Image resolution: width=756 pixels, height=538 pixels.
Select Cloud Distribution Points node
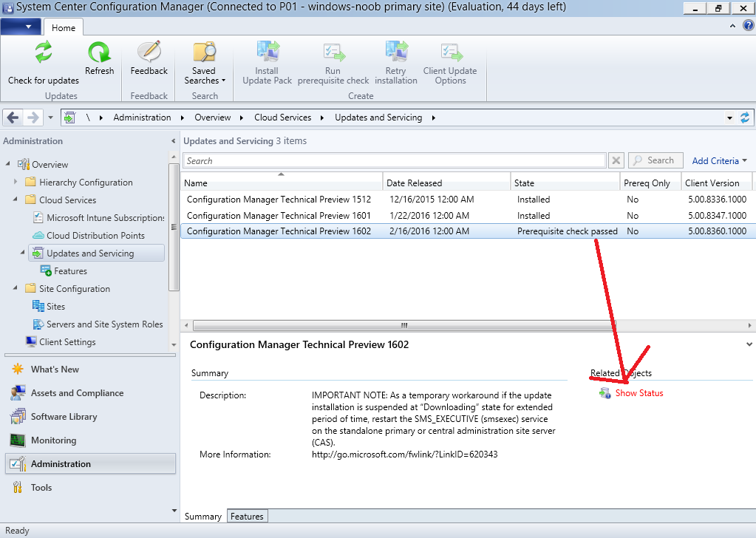click(89, 235)
